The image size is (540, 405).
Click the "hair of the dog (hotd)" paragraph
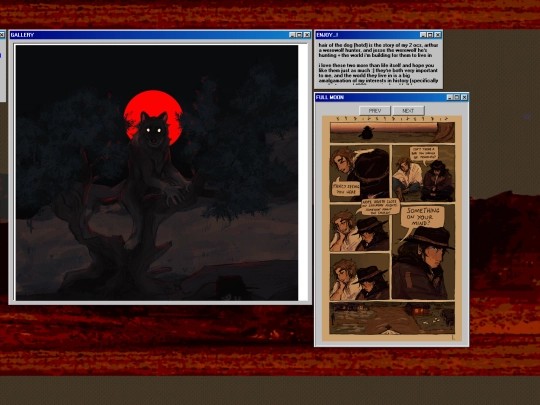click(378, 50)
